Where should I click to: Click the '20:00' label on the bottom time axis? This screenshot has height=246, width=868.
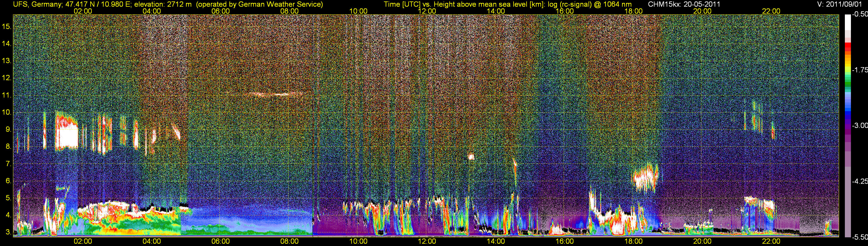coord(702,241)
